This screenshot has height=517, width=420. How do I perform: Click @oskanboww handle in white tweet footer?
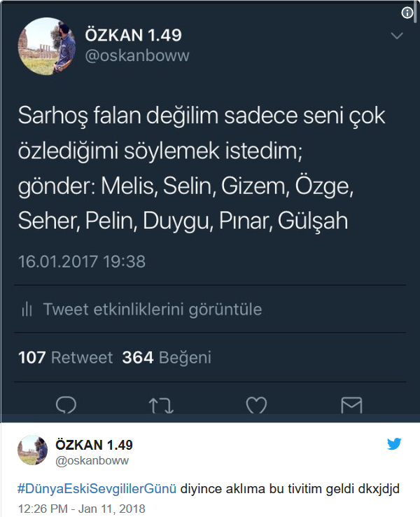tap(92, 460)
